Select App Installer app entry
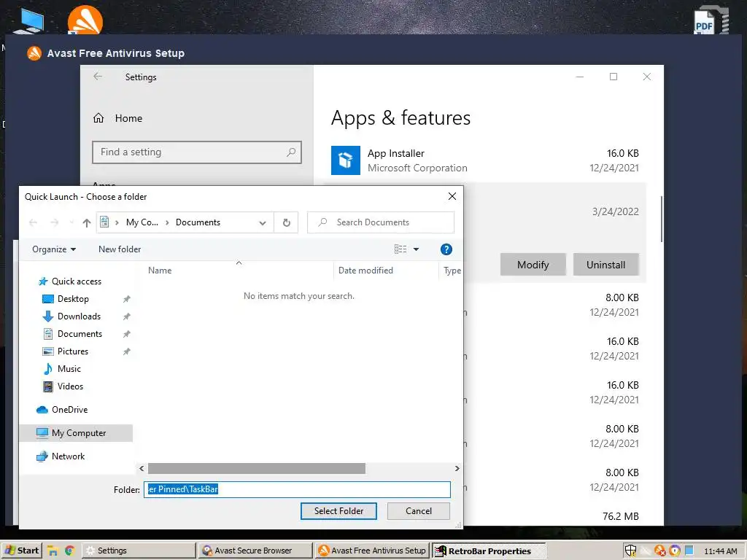This screenshot has width=747, height=560. point(485,160)
